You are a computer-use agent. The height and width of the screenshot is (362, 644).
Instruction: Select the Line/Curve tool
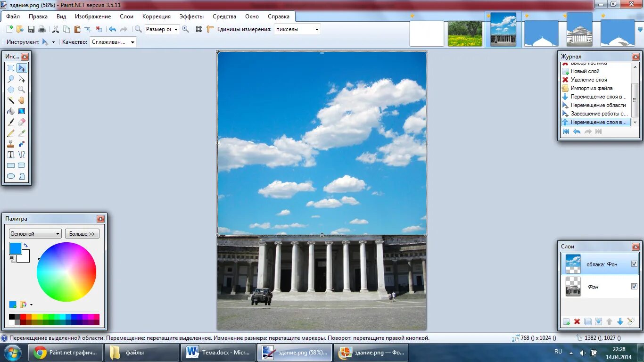[22, 155]
